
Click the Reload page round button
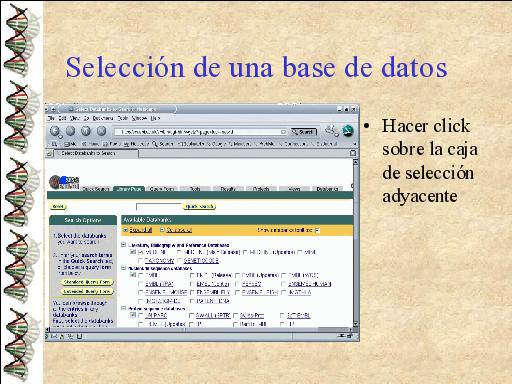pyautogui.click(x=86, y=131)
